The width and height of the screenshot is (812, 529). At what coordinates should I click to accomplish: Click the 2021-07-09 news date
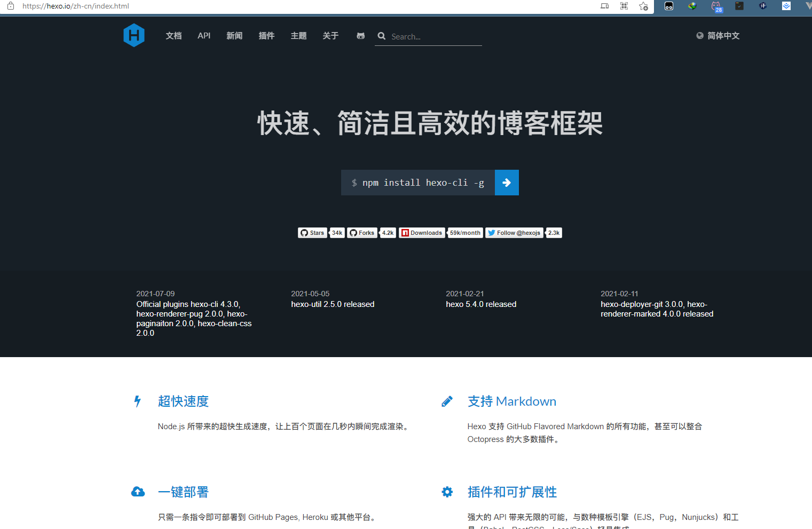(x=155, y=294)
